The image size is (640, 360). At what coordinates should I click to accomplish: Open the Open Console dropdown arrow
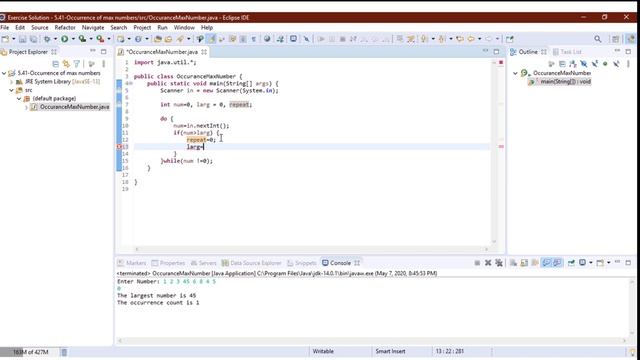[x=609, y=263]
